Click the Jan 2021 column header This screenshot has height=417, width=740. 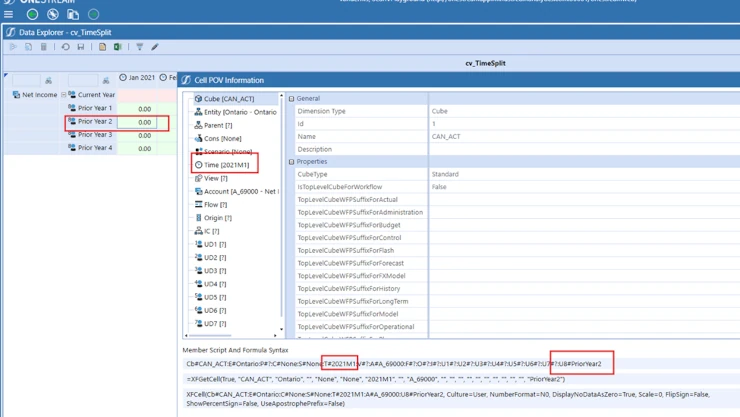point(137,77)
